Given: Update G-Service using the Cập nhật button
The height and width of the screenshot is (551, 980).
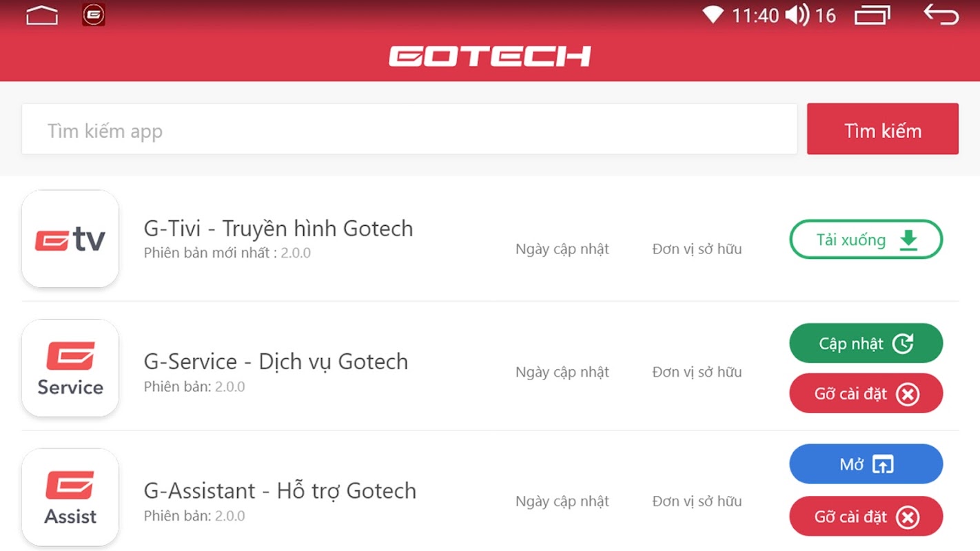Looking at the screenshot, I should (866, 343).
